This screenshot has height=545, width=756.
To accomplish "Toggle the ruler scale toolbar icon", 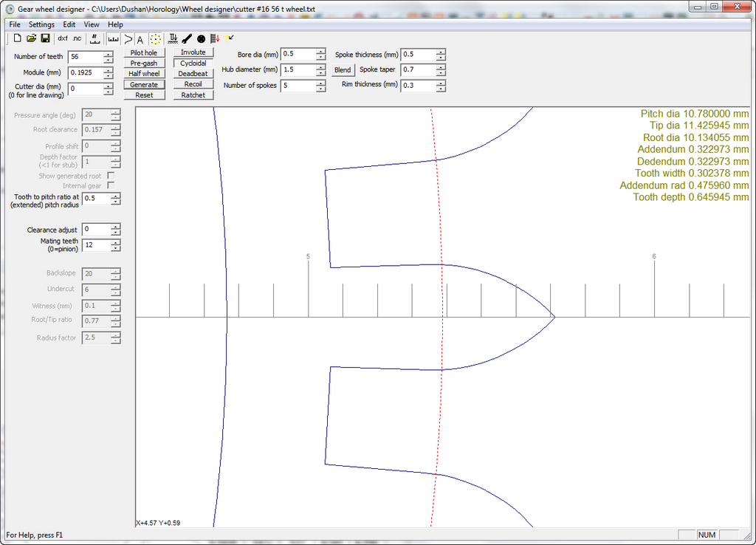I will 113,38.
